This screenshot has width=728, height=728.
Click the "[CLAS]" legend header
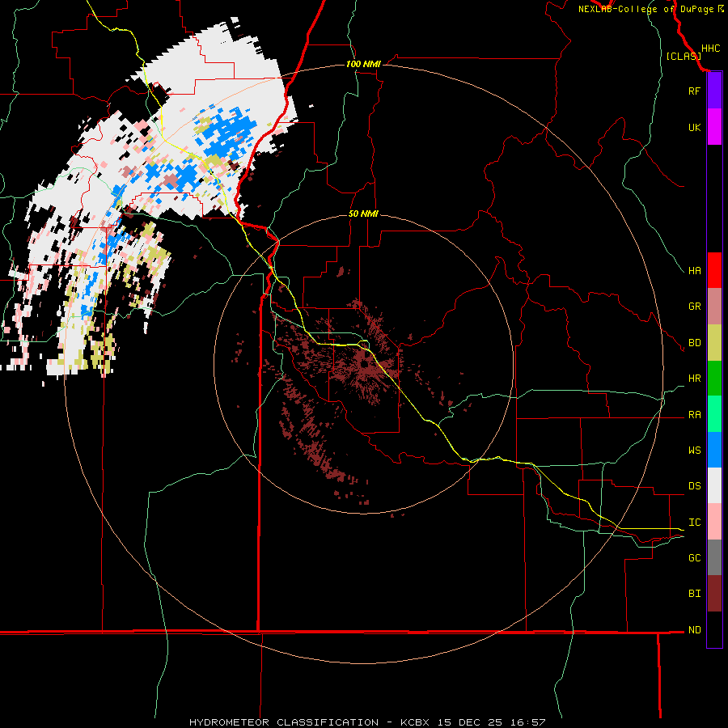point(684,56)
